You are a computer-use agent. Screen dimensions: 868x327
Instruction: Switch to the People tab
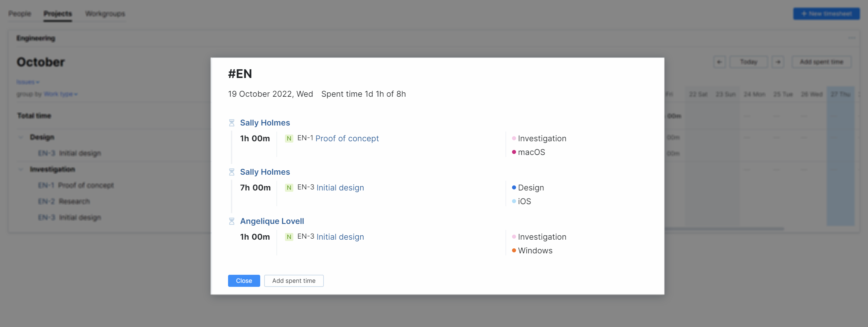click(19, 14)
